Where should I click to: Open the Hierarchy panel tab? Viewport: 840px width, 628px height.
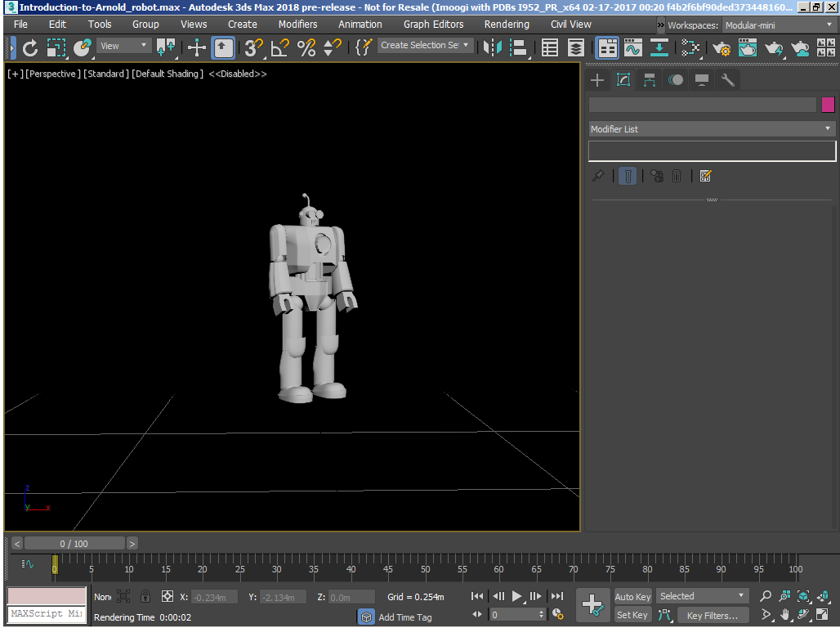[x=650, y=79]
